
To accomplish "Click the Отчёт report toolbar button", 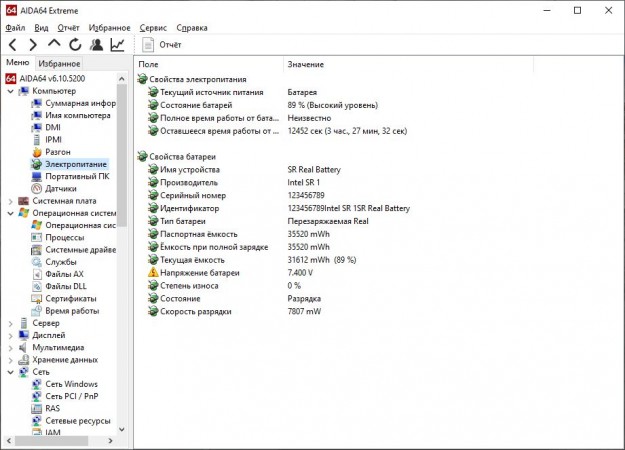I will [162, 45].
